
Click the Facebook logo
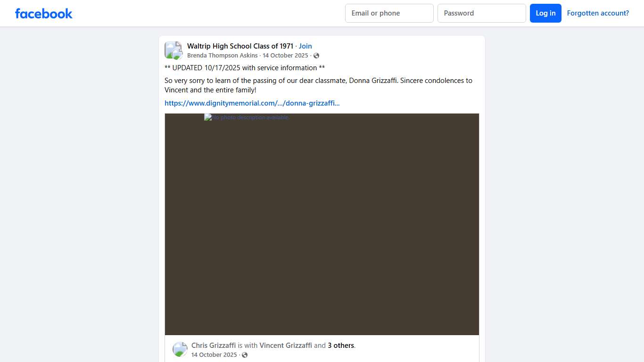[x=44, y=13]
